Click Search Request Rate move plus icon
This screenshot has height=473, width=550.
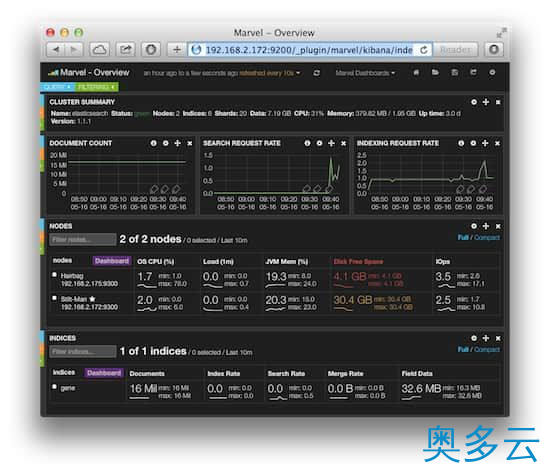pos(331,143)
